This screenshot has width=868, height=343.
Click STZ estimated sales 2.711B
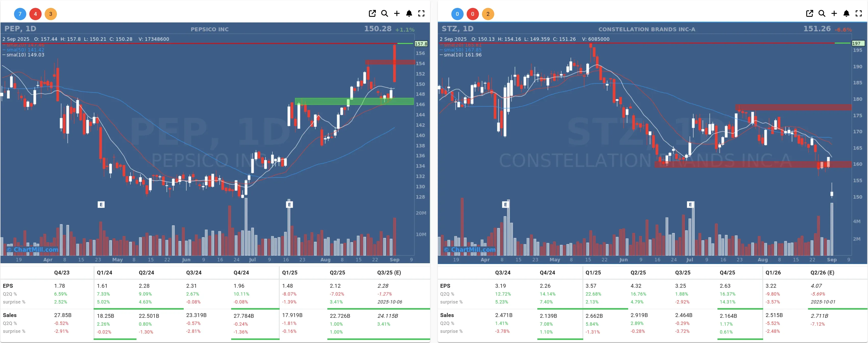point(819,316)
